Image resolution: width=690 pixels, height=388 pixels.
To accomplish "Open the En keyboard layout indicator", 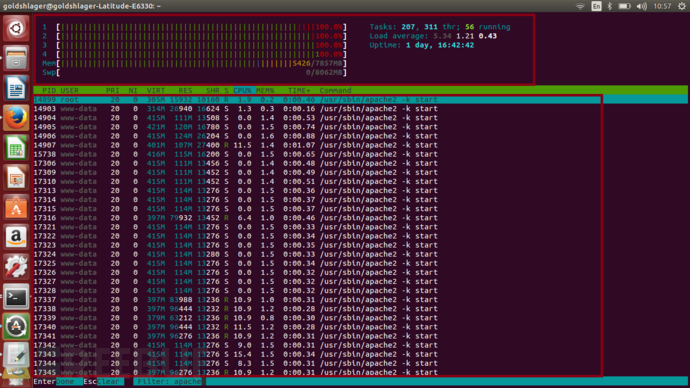I will 596,6.
